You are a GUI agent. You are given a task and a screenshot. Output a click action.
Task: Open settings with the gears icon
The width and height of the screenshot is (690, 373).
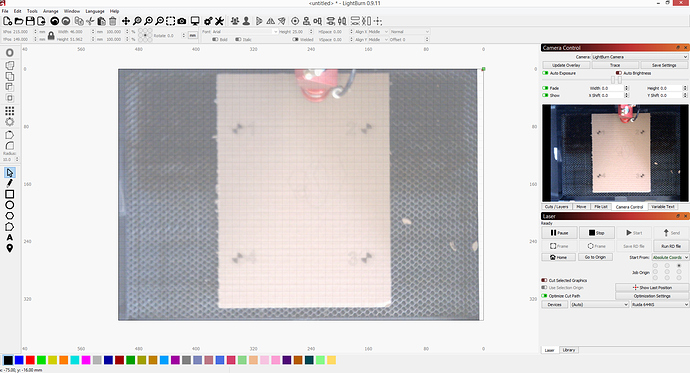click(208, 21)
